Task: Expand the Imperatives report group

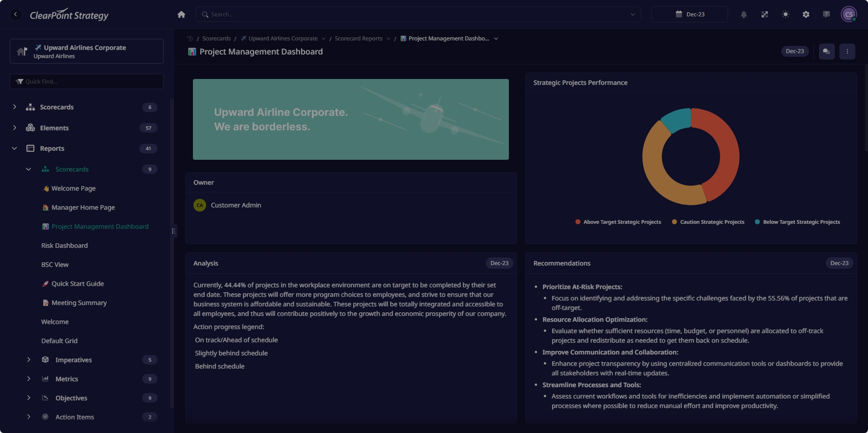Action: [29, 360]
